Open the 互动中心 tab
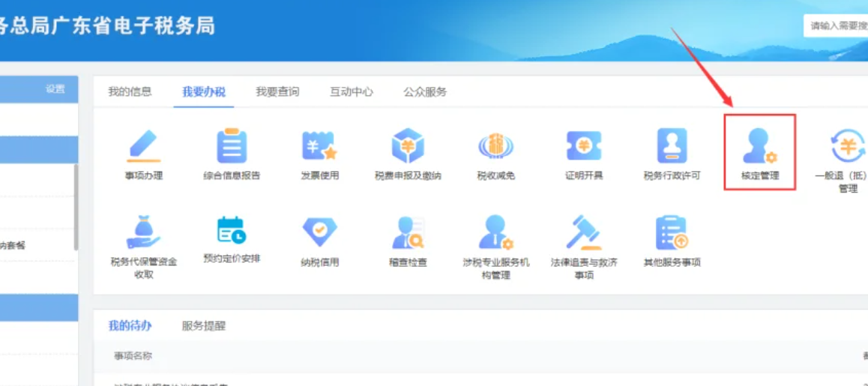Screen dimensions: 868x386 pyautogui.click(x=352, y=92)
